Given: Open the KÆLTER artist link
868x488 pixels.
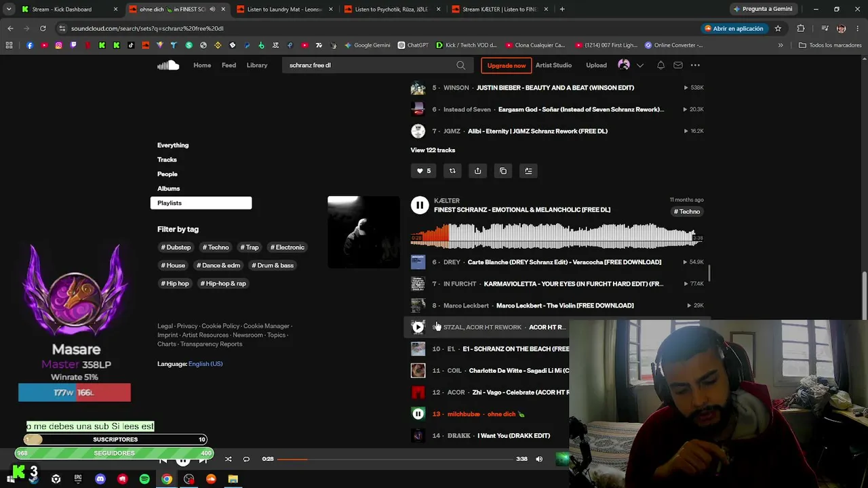Looking at the screenshot, I should [x=447, y=201].
